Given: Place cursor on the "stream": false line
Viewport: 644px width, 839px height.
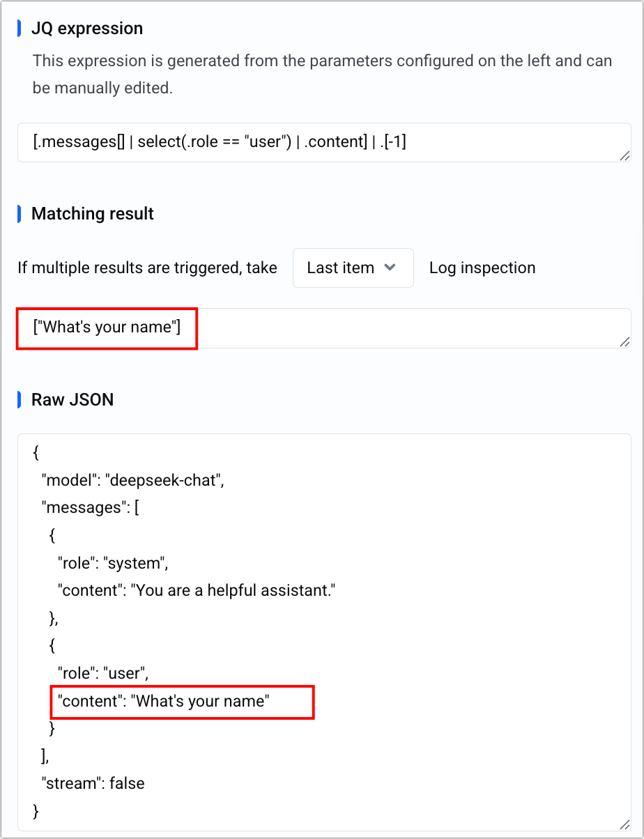Looking at the screenshot, I should pyautogui.click(x=93, y=783).
